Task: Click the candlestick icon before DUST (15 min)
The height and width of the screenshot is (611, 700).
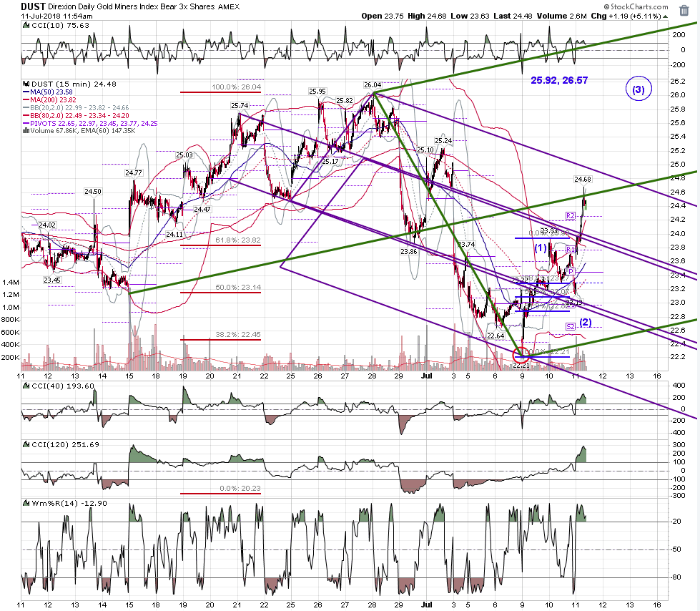Action: 26,84
